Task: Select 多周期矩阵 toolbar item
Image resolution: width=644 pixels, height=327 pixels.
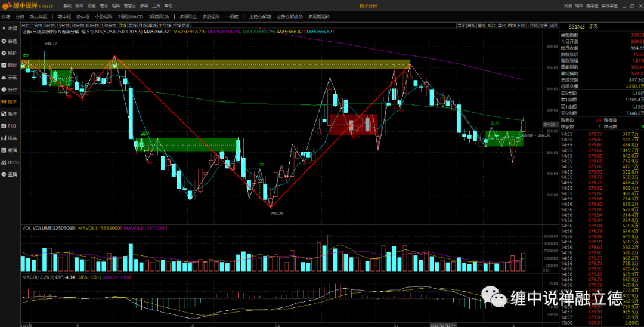Action: (x=318, y=17)
